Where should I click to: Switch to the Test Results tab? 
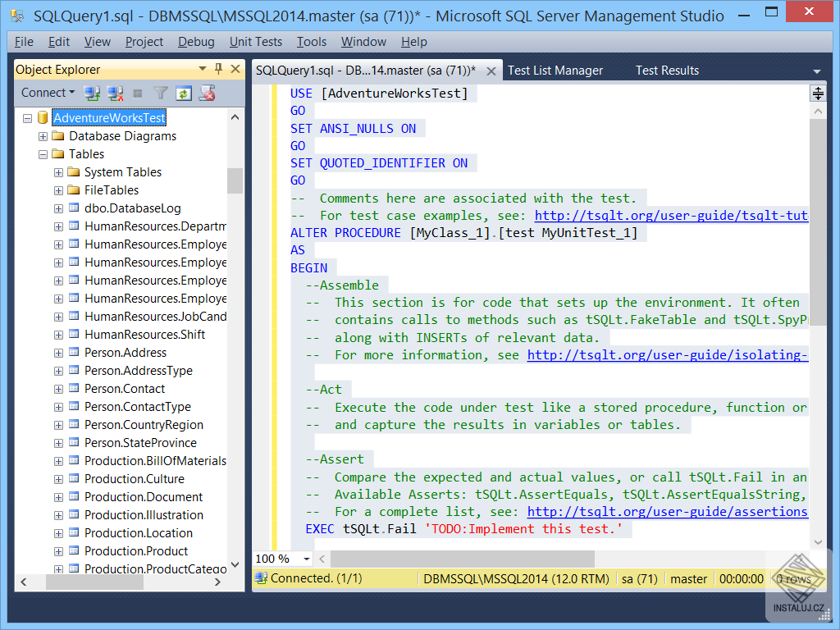click(x=667, y=71)
